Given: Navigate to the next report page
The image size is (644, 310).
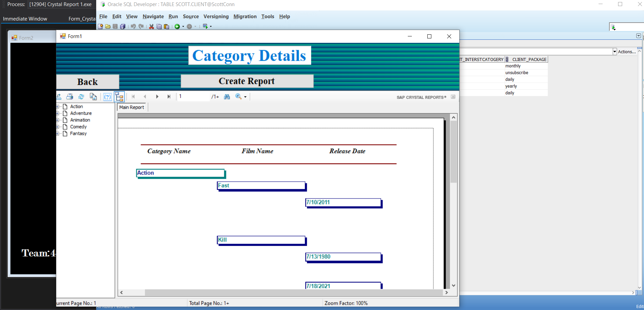Looking at the screenshot, I should (157, 96).
